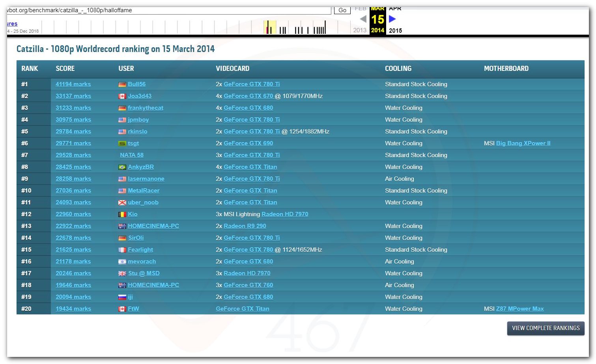This screenshot has width=596, height=364.
Task: Open the Z87 MPower Max motherboard link
Action: click(x=520, y=309)
